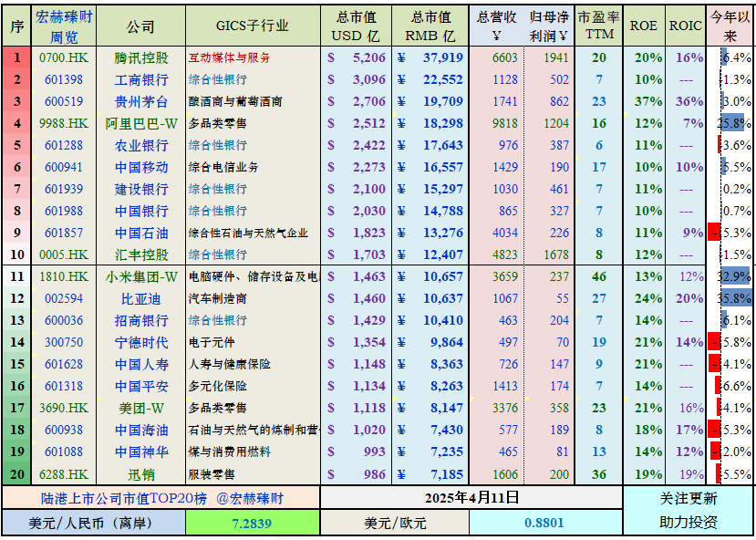The height and width of the screenshot is (540, 756).
Task: Click the 服装零售 industry cell
Action: [253, 474]
